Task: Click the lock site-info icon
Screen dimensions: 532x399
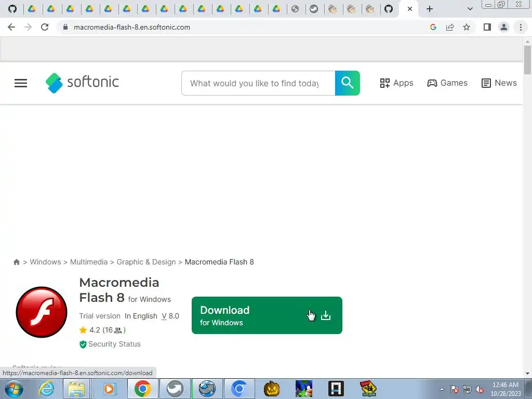Action: [65, 27]
